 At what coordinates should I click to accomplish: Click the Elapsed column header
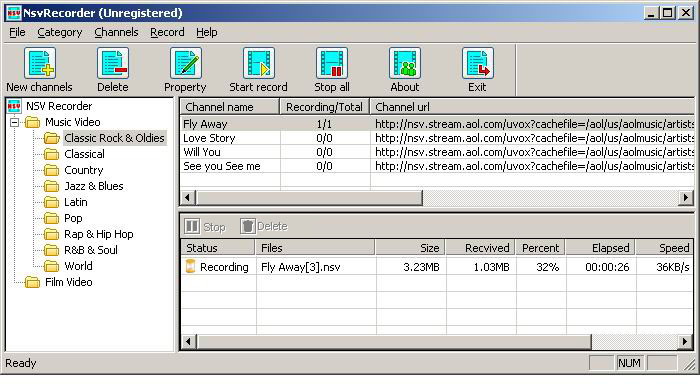pyautogui.click(x=601, y=248)
